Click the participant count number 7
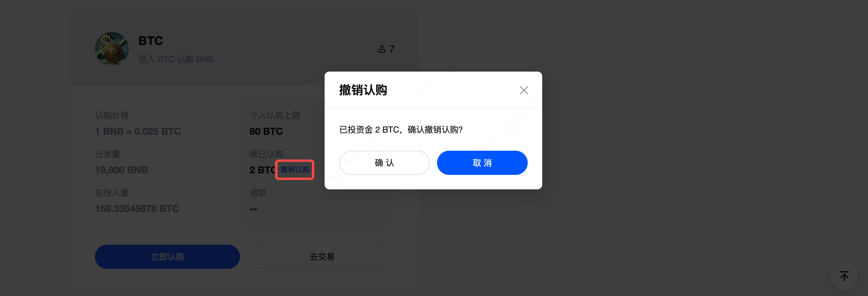The height and width of the screenshot is (296, 868). tap(392, 49)
